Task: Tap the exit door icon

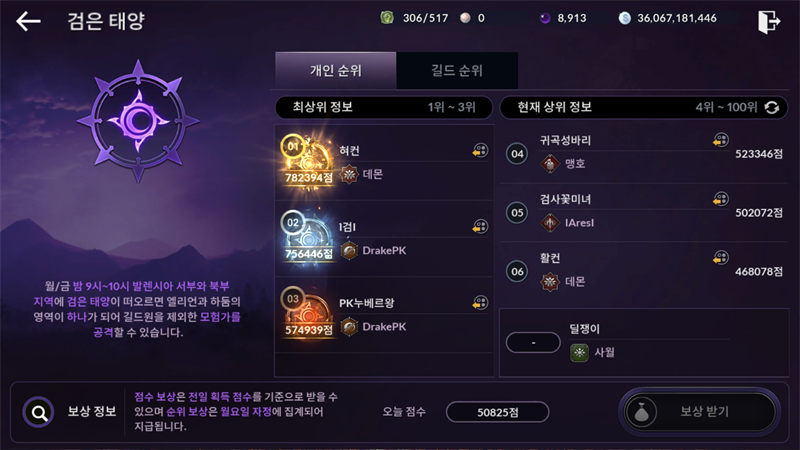Action: (x=769, y=22)
